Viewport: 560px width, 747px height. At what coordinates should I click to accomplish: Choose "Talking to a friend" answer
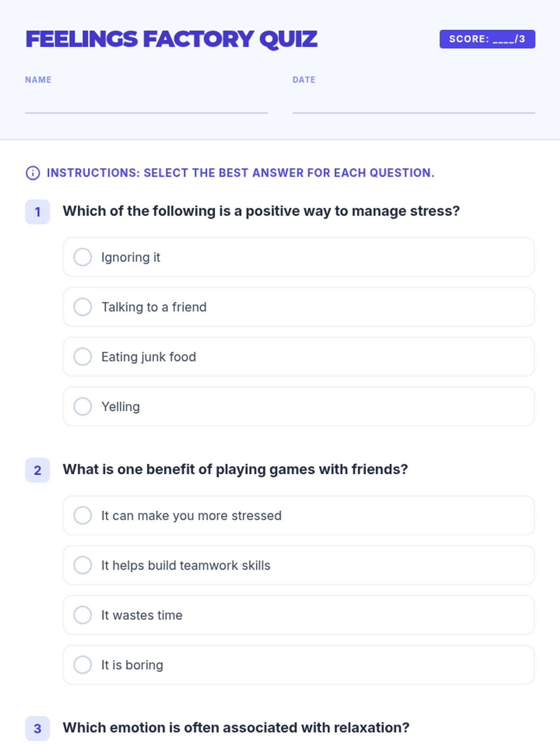(83, 307)
